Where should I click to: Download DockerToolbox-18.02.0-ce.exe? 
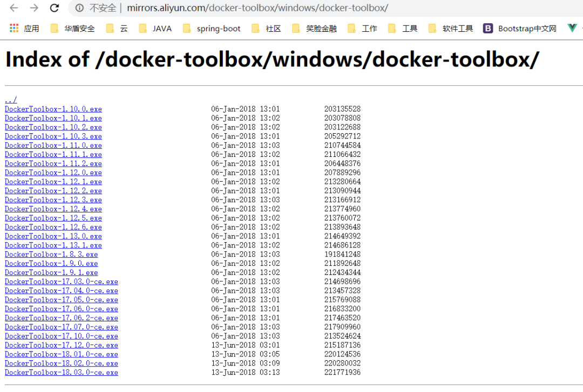(62, 363)
